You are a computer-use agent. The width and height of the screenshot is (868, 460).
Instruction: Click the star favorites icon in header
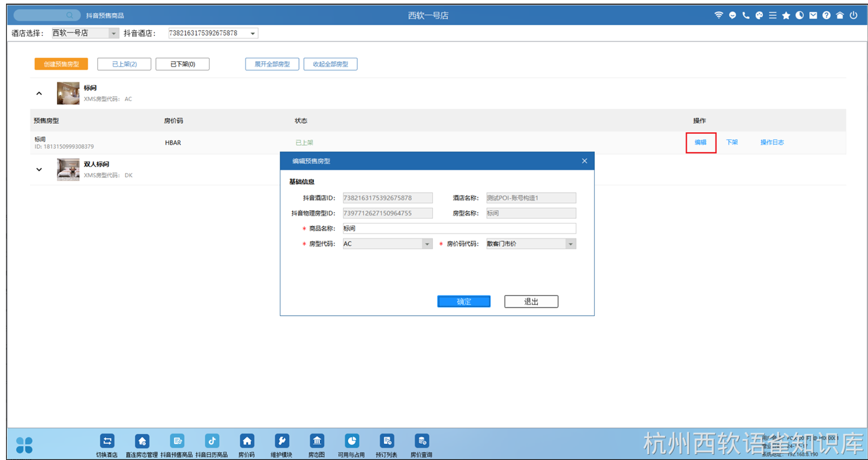coord(786,16)
